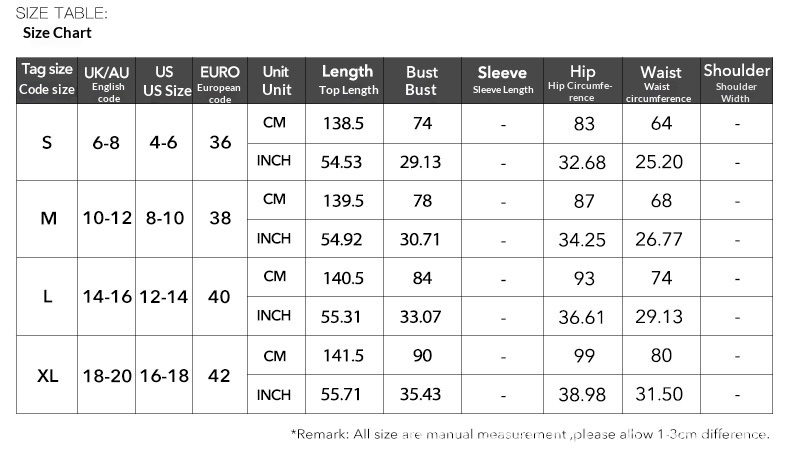The width and height of the screenshot is (790, 467).
Task: Click the hip value "38.98"
Action: [x=582, y=395]
